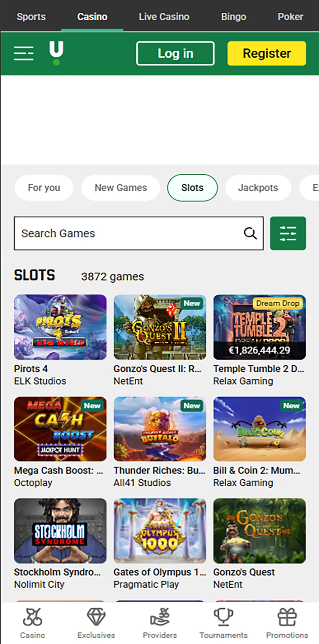Click the Unibet U logo
Viewport: 319px width, 644px height.
coord(56,53)
